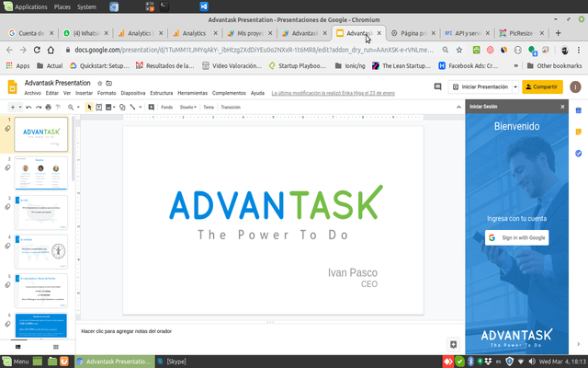Viewport: 588px width, 368px height.
Task: Select slide 4 thumbnail in filmstrip
Action: (40, 251)
